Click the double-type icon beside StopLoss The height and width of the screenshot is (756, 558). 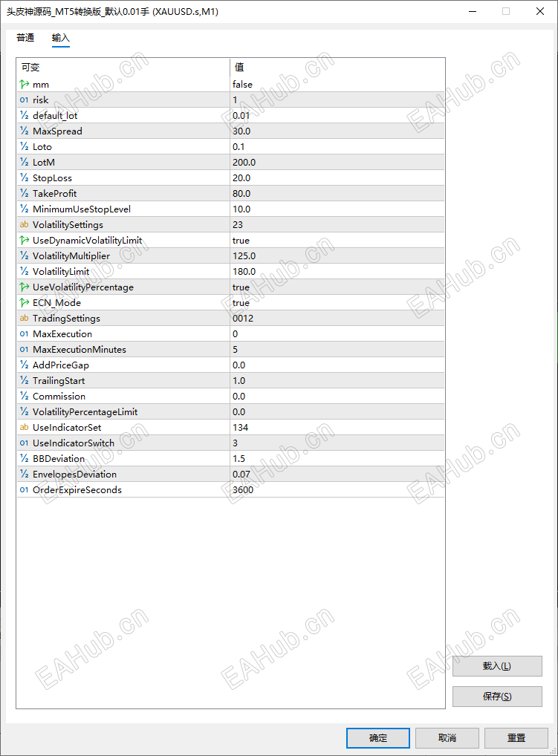tap(24, 178)
